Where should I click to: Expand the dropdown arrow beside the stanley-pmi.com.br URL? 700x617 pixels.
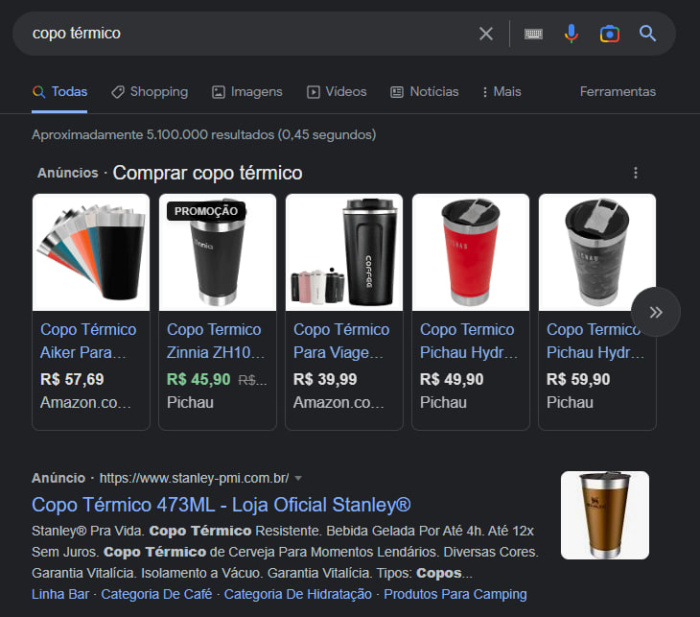pyautogui.click(x=298, y=479)
